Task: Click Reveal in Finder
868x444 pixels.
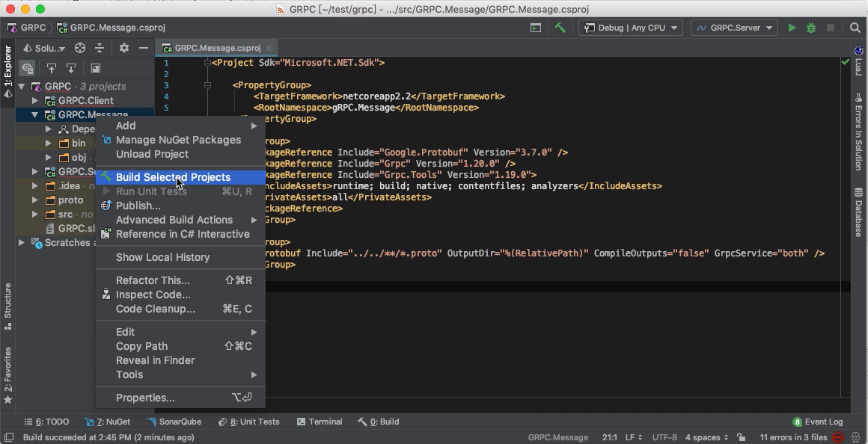Action: (180, 360)
